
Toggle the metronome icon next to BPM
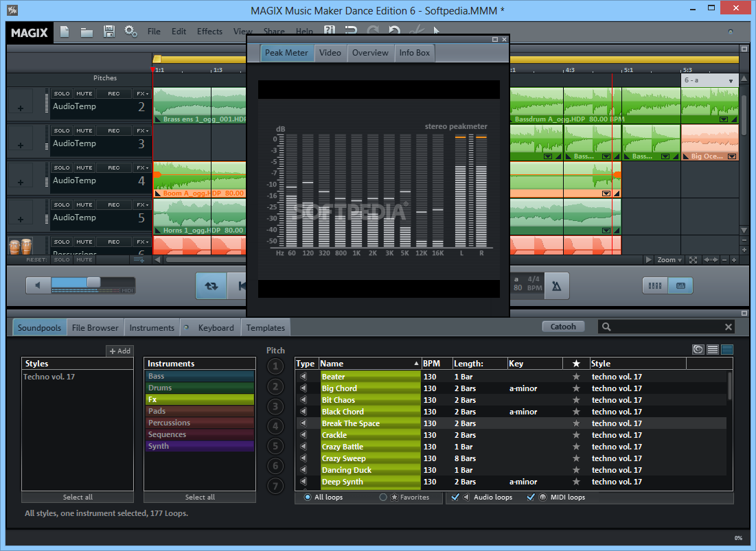coord(557,286)
